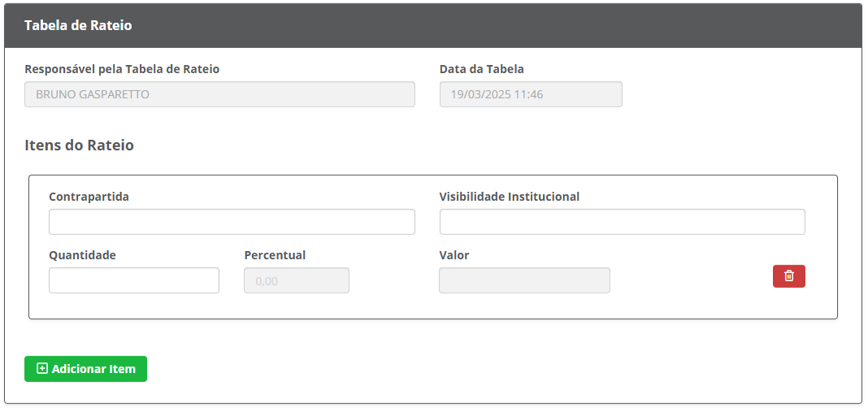Click the Responsável pela Tabela de Rateio label

coord(123,69)
